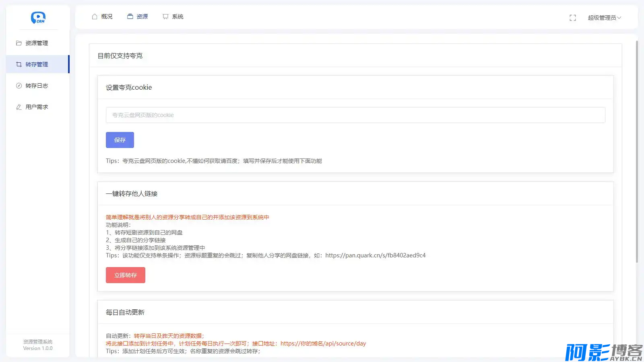Click the compass icon for 转存日志
This screenshot has height=362, width=644.
[x=19, y=86]
